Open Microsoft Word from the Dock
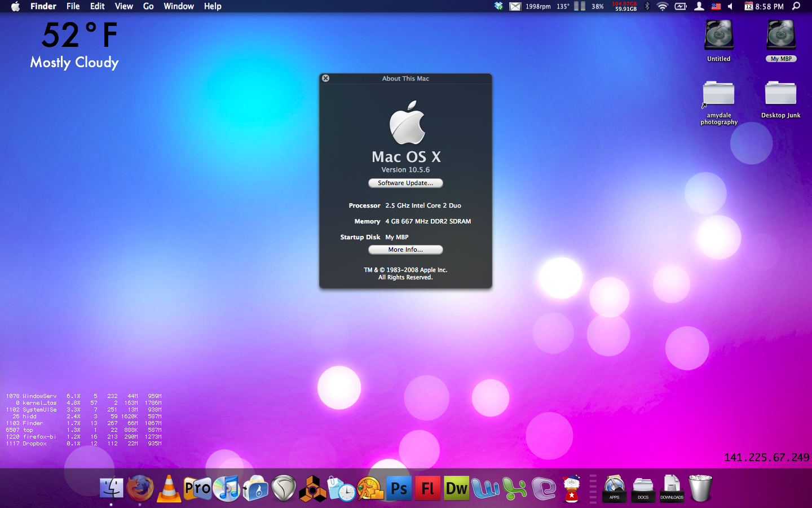The height and width of the screenshot is (508, 812). (486, 488)
